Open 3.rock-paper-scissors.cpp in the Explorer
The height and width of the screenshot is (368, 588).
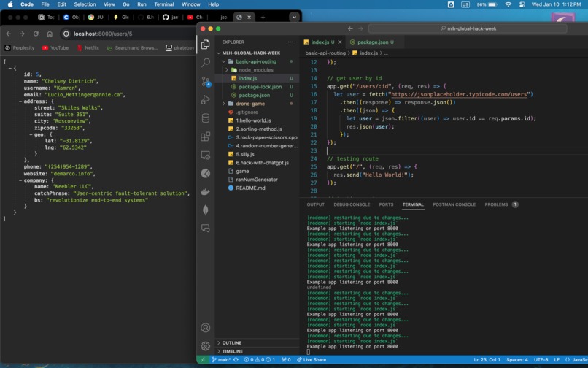266,137
